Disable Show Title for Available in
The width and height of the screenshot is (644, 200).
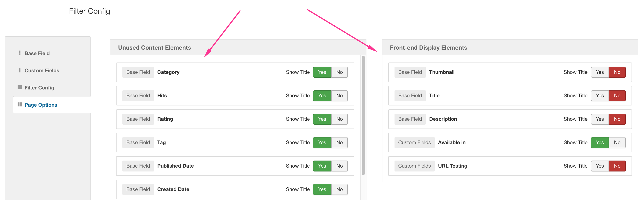click(x=617, y=142)
